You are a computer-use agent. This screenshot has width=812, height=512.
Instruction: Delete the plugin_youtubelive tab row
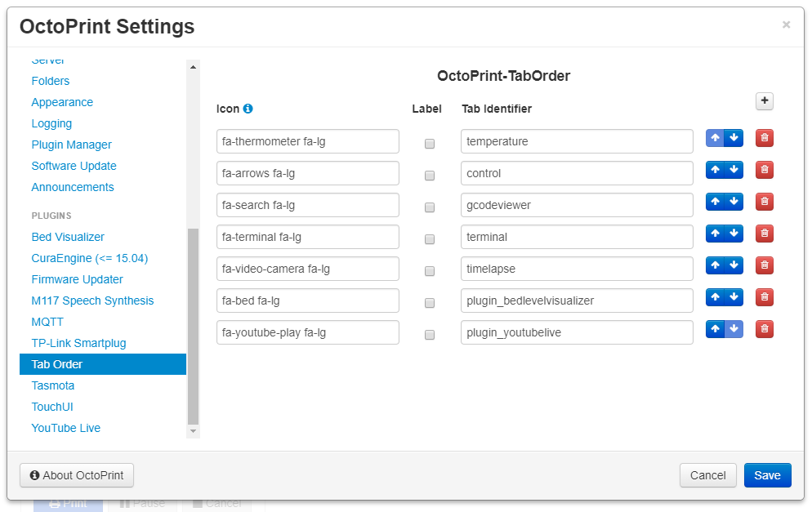pos(764,329)
